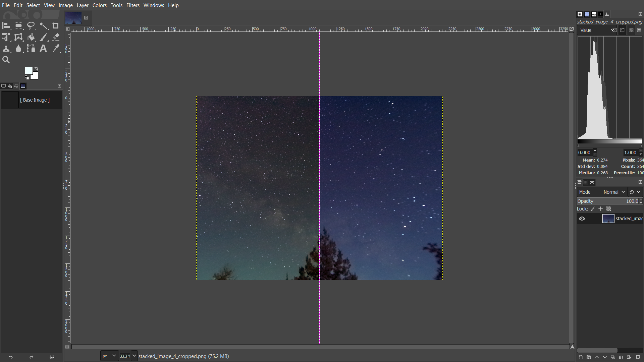Open image menu arrow at ruler corner
Image resolution: width=644 pixels, height=362 pixels.
tap(67, 29)
